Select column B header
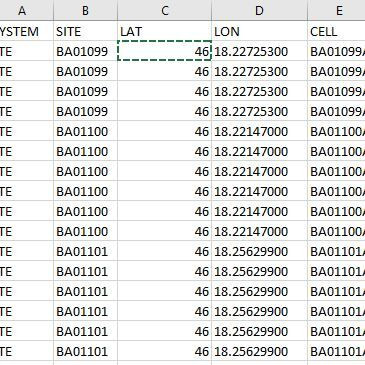The height and width of the screenshot is (365, 365). 85,10
